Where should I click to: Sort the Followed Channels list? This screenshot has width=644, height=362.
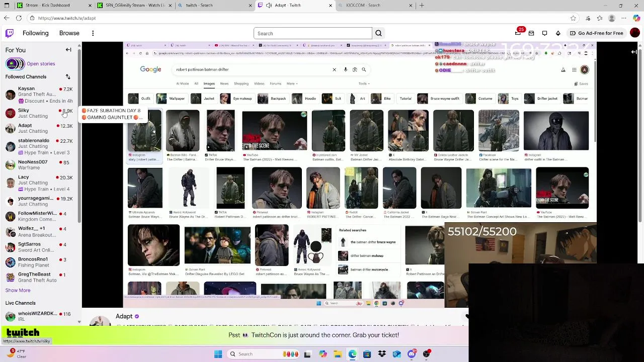(x=68, y=77)
